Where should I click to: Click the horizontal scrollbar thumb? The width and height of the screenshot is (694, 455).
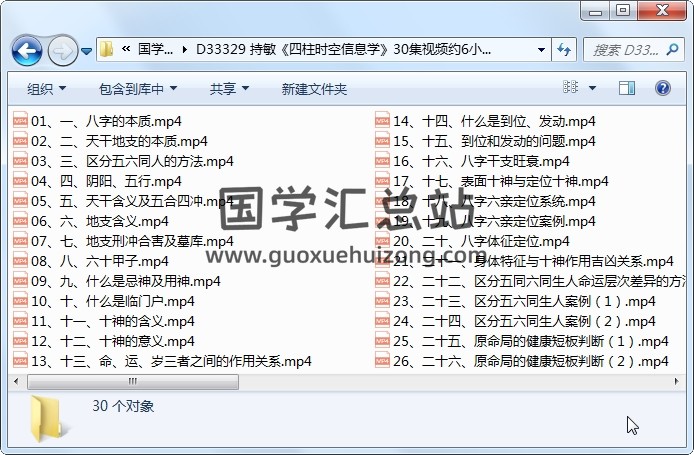133,382
